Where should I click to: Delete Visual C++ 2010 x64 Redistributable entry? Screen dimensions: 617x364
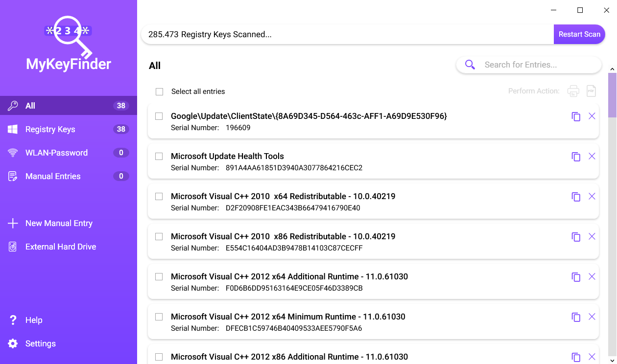point(592,196)
